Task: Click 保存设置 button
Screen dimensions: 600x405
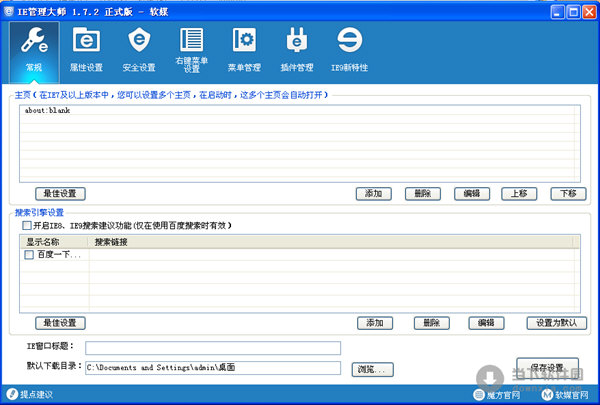Action: point(547,368)
